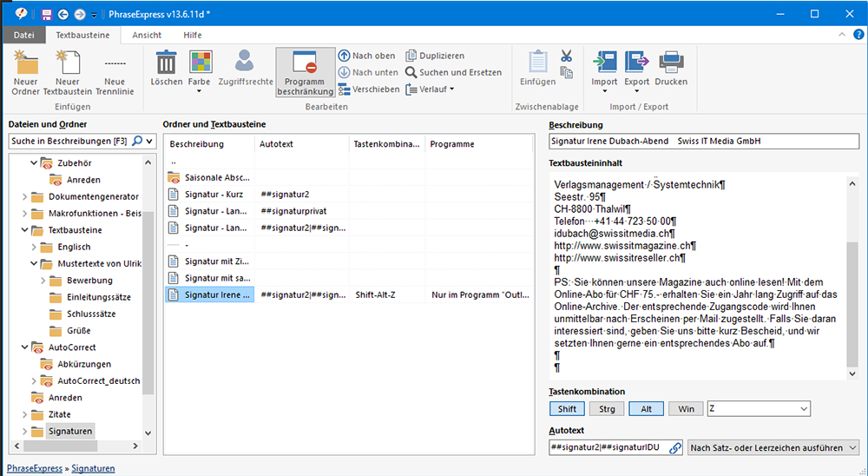The image size is (868, 476).
Task: Toggle the Alt modifier key
Action: click(646, 409)
